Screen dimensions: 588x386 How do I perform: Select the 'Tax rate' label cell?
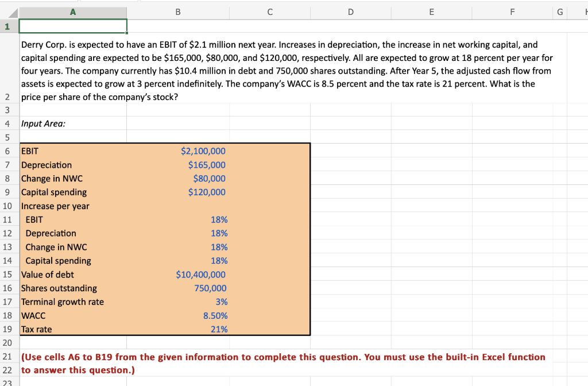pos(36,329)
